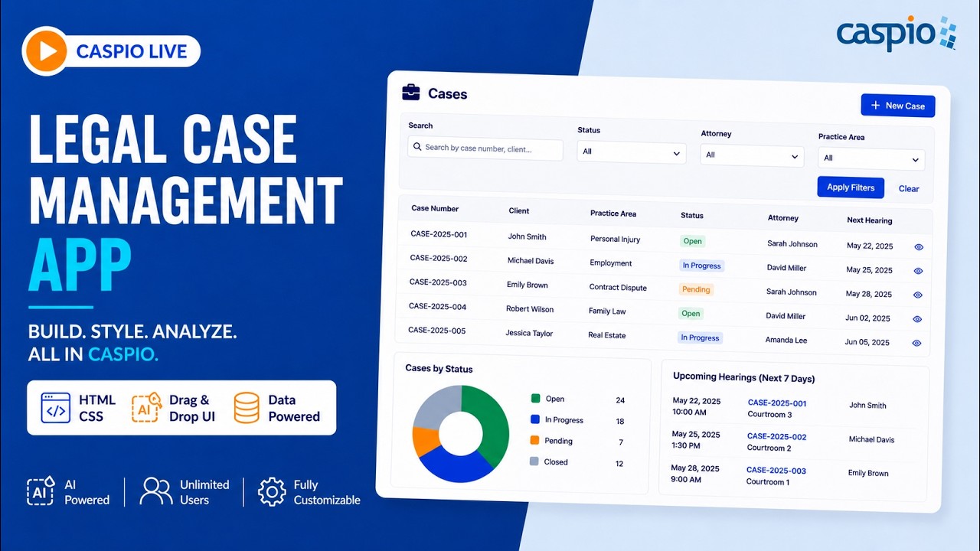Click the Unlimited Users people icon

[156, 491]
